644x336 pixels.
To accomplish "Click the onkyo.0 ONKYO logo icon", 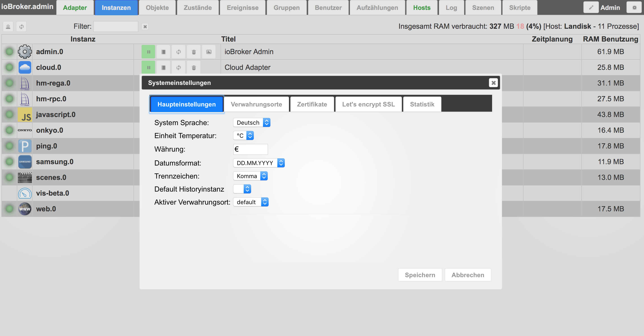I will (x=25, y=130).
